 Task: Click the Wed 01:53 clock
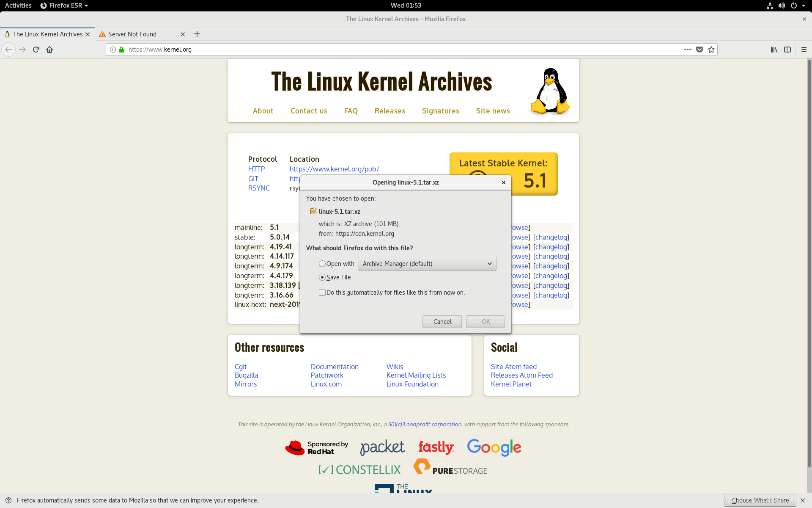[x=406, y=6]
